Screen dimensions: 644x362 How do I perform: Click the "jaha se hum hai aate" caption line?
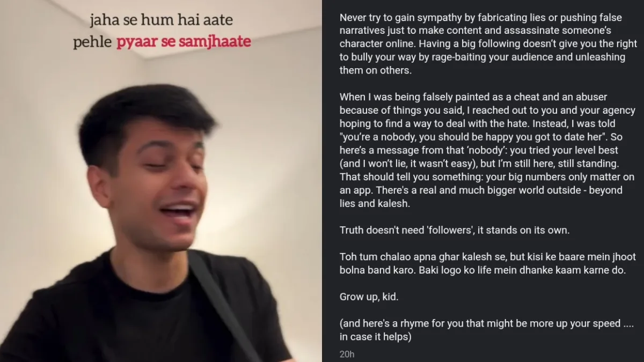click(x=162, y=21)
